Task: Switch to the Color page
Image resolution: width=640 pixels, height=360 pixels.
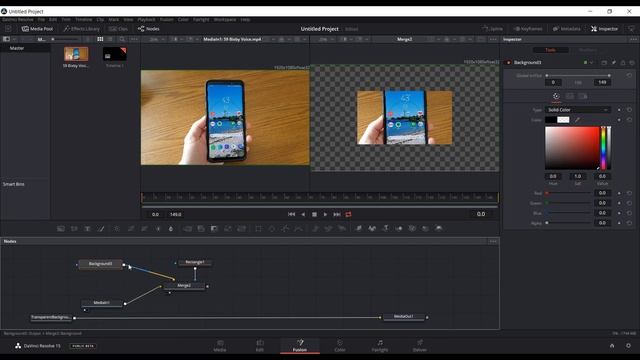Action: (x=340, y=346)
